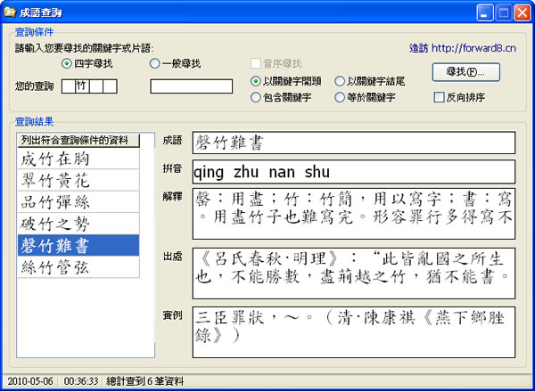Select 包含關鍵字 radio option

coord(257,97)
